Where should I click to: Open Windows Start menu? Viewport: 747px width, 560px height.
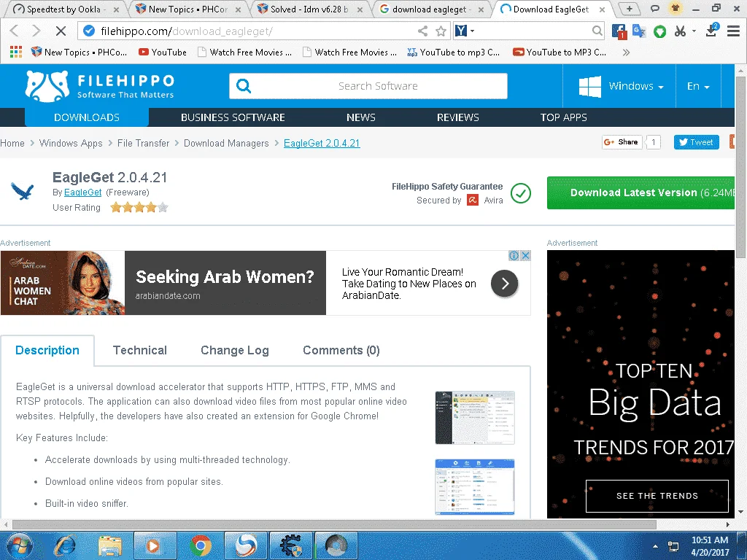19,545
